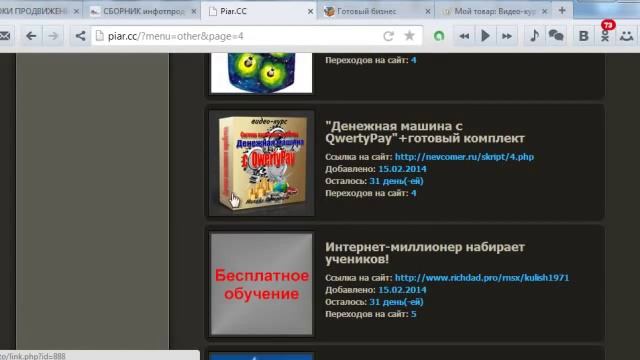This screenshot has width=640, height=360.
Task: Click 31 день(-ей) under Интернет-миллионер listing
Action: pyautogui.click(x=396, y=302)
